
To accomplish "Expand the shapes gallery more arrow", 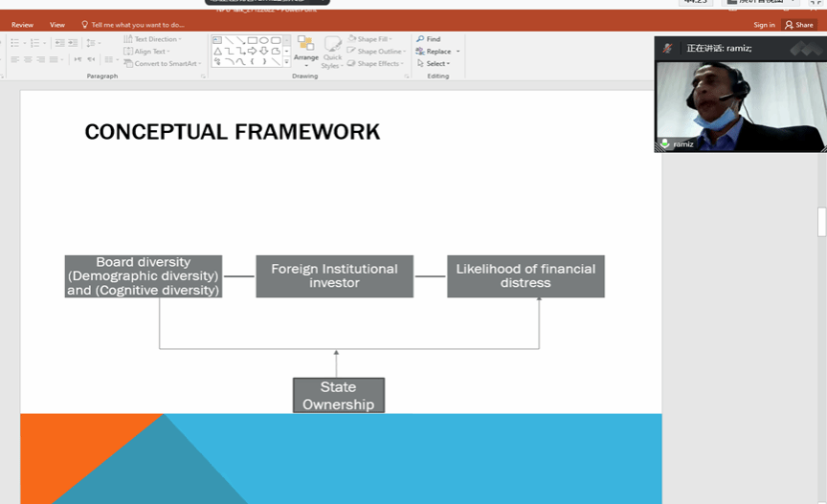I will [x=286, y=62].
